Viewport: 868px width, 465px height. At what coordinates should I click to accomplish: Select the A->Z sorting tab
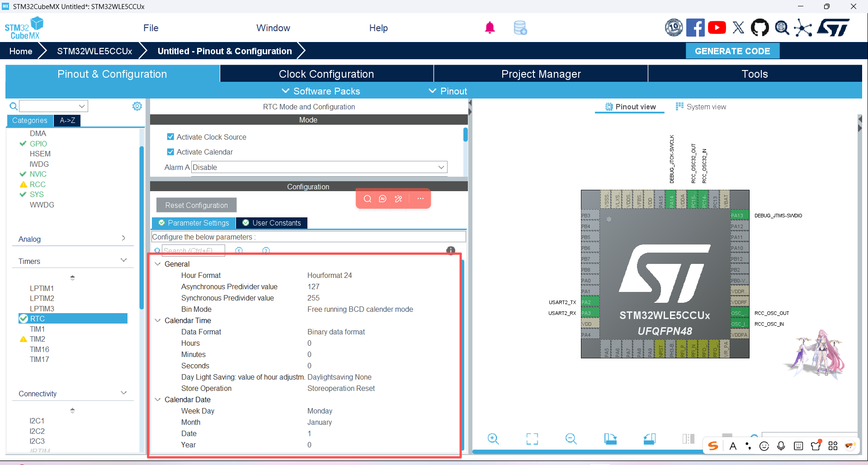[x=67, y=120]
